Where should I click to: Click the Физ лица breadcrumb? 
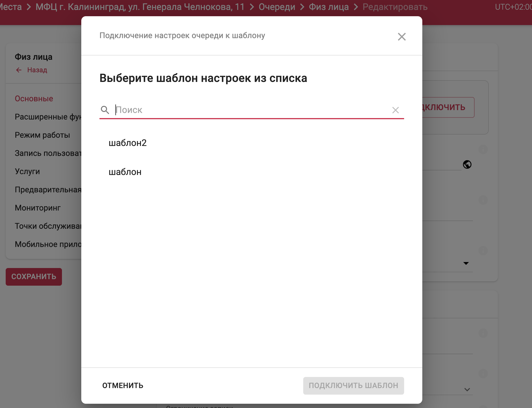tap(329, 7)
